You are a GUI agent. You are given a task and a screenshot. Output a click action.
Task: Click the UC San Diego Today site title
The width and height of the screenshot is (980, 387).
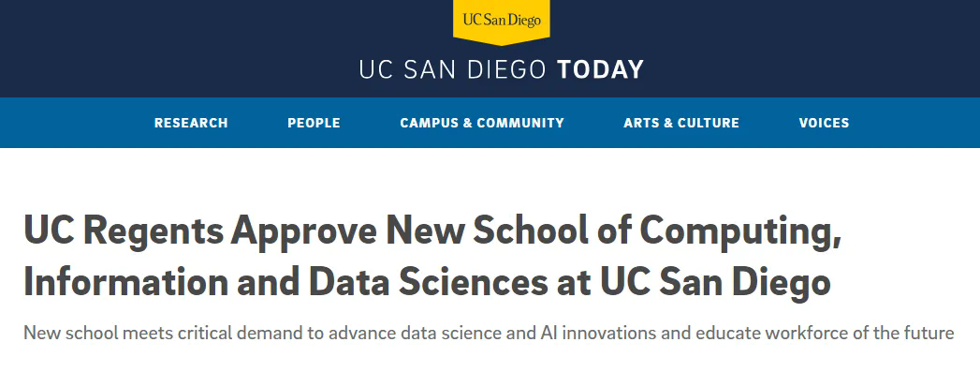pos(502,70)
